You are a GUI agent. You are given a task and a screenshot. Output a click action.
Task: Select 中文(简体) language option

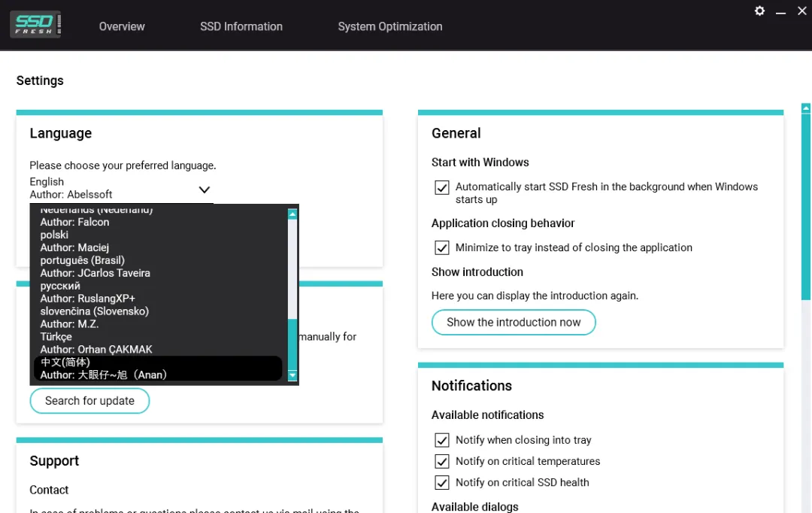(x=158, y=369)
